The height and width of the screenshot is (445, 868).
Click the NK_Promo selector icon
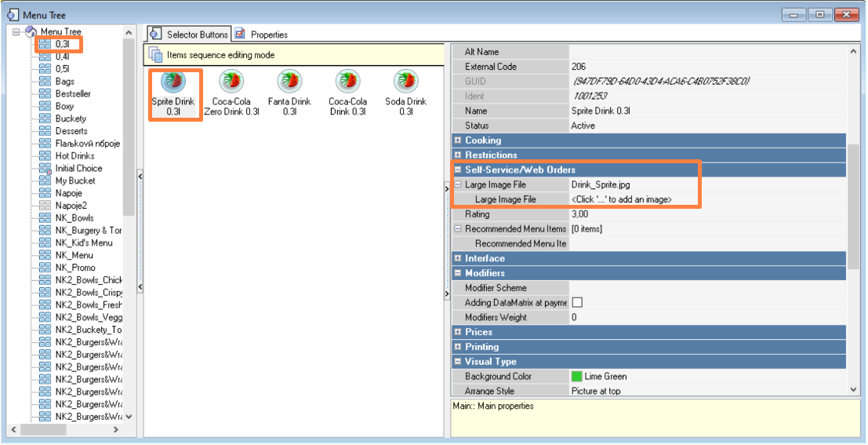point(45,268)
